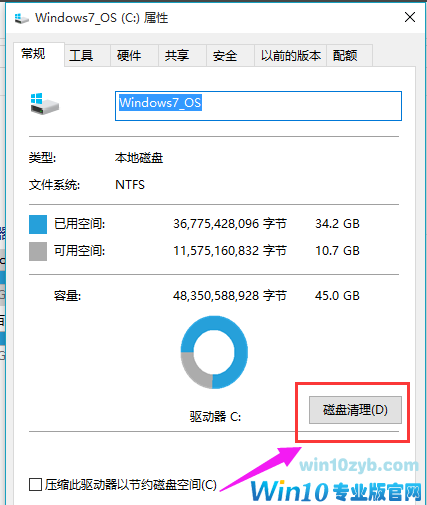Image resolution: width=427 pixels, height=505 pixels.
Task: Close the properties dialog
Action: [x=410, y=17]
